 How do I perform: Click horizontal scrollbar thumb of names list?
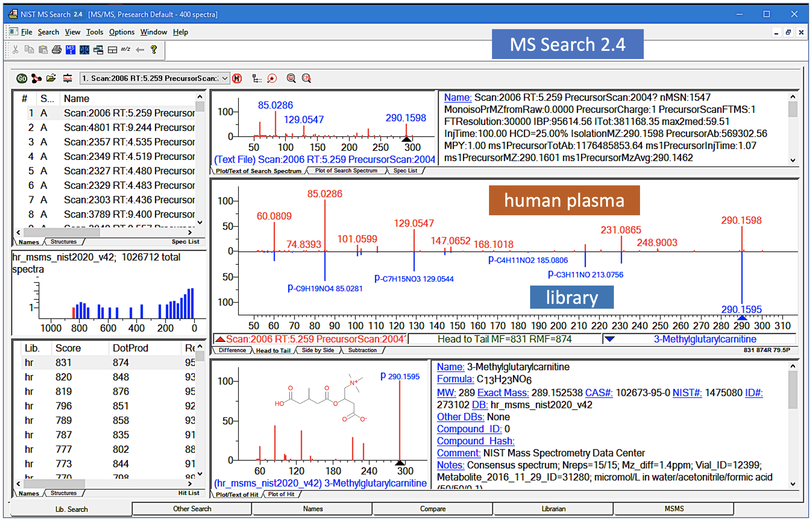coord(62,232)
